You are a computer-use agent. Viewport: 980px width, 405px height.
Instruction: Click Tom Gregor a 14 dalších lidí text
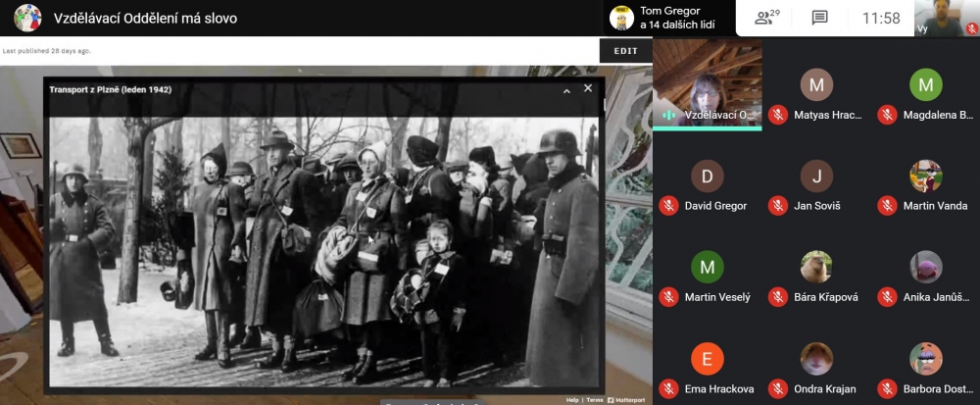pos(677,18)
